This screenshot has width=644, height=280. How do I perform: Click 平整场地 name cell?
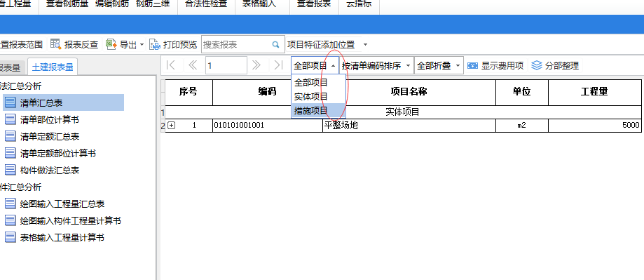click(x=409, y=126)
